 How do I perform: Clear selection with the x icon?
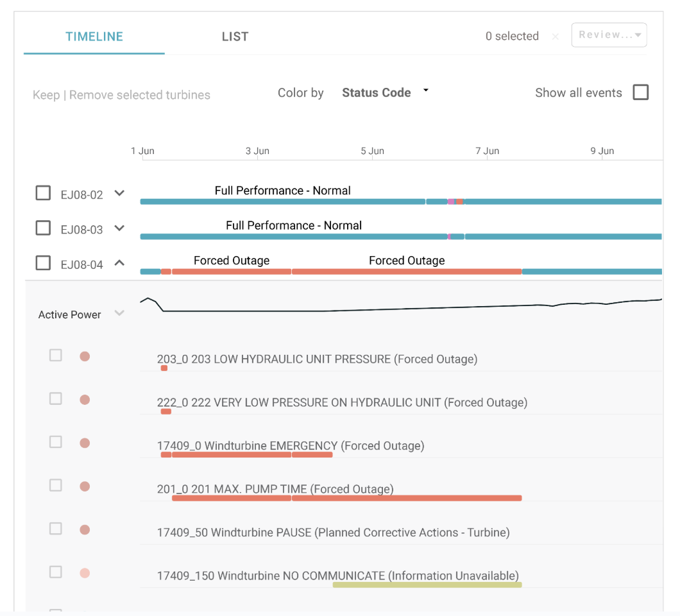click(x=556, y=37)
